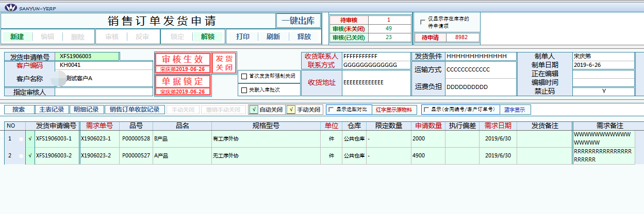Click the 发货关闭 stamp
This screenshot has height=214, width=644.
224,63
